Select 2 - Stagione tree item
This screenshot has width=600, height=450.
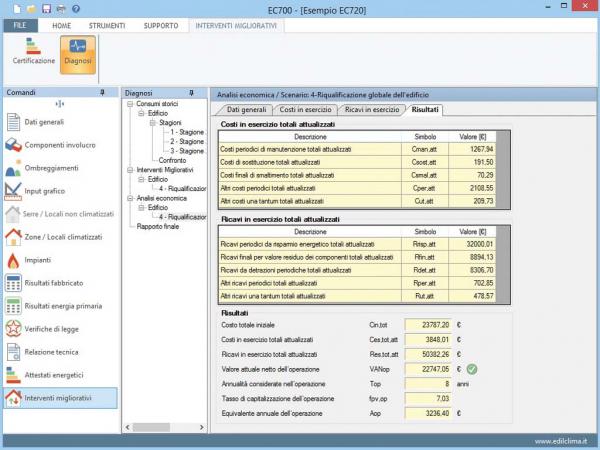coord(187,142)
